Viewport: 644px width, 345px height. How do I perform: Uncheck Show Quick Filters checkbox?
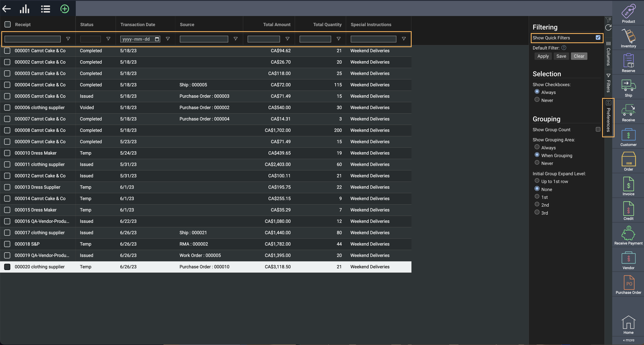(598, 37)
